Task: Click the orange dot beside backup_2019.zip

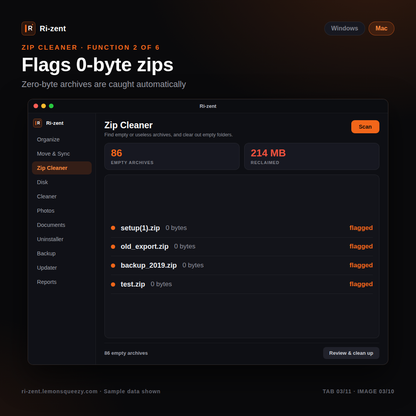Action: [113, 266]
